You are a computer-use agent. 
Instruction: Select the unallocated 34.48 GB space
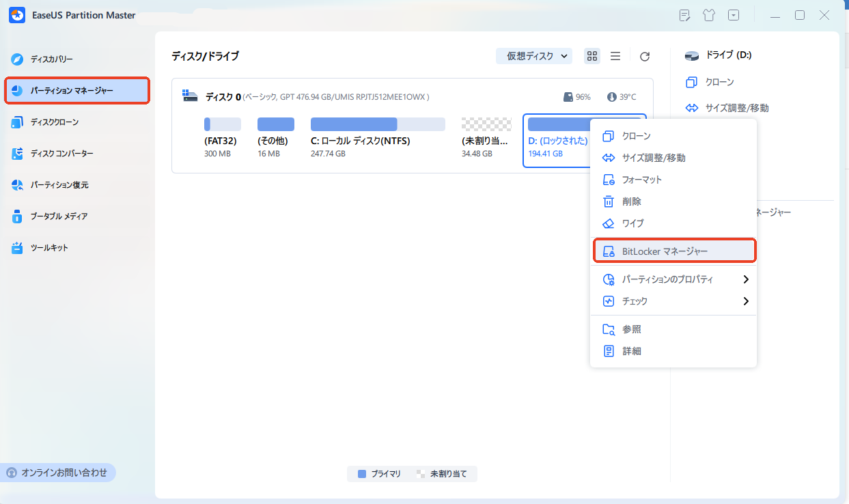click(486, 139)
